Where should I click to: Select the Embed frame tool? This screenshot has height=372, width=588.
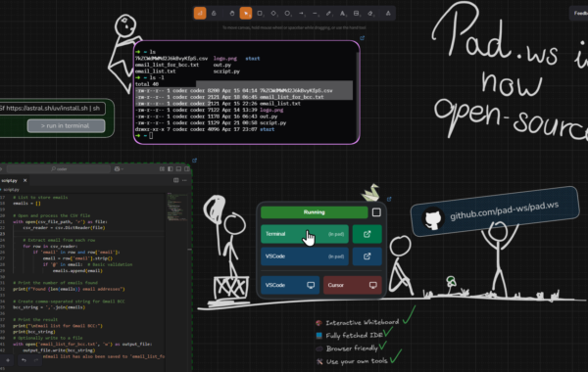click(x=357, y=14)
